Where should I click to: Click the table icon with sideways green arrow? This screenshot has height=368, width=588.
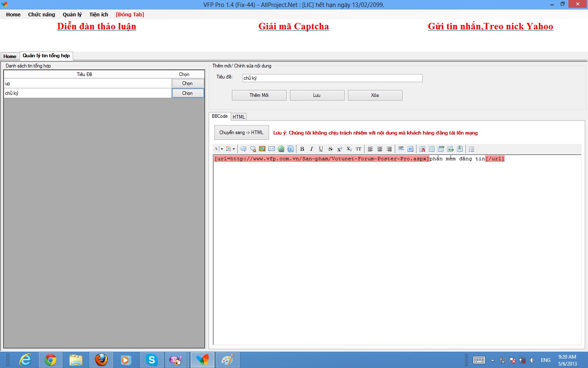450,149
